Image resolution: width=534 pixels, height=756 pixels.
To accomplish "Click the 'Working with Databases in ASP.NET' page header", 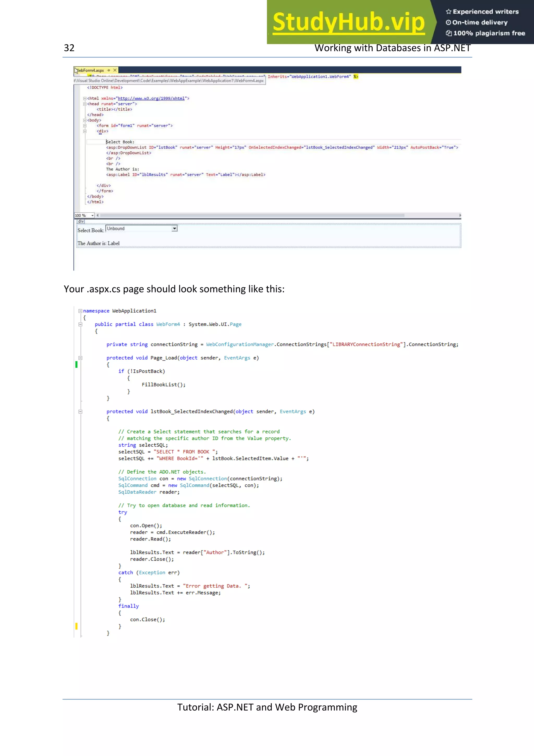I will pyautogui.click(x=392, y=48).
